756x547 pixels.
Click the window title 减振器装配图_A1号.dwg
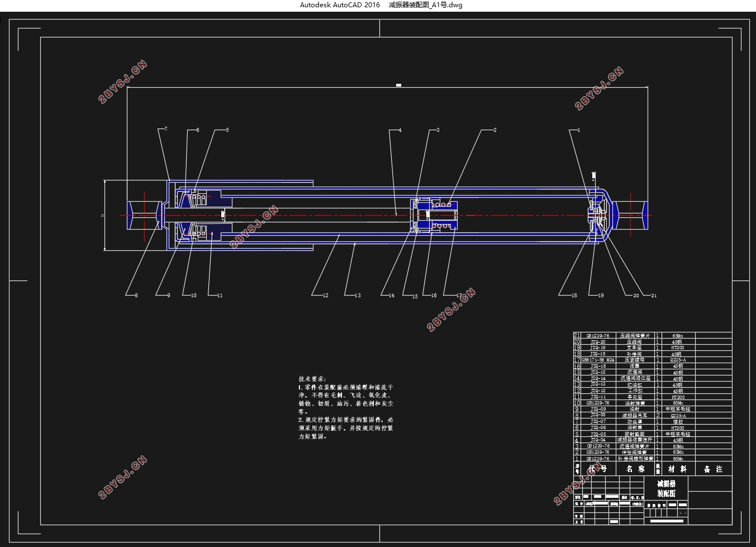tap(425, 5)
